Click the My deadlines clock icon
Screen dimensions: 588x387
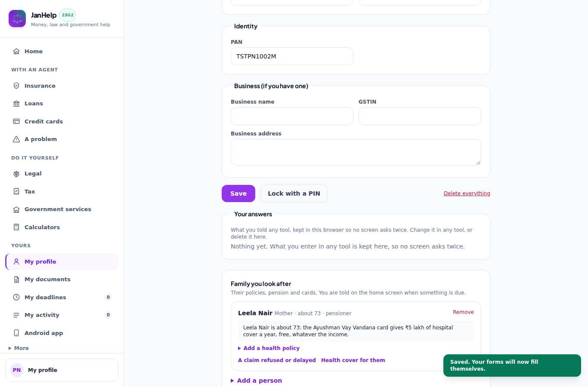coord(16,297)
